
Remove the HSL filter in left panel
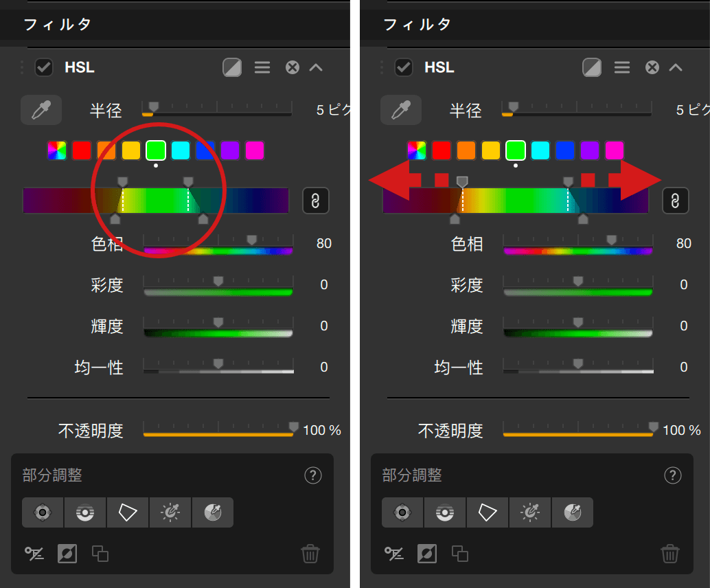[x=293, y=67]
